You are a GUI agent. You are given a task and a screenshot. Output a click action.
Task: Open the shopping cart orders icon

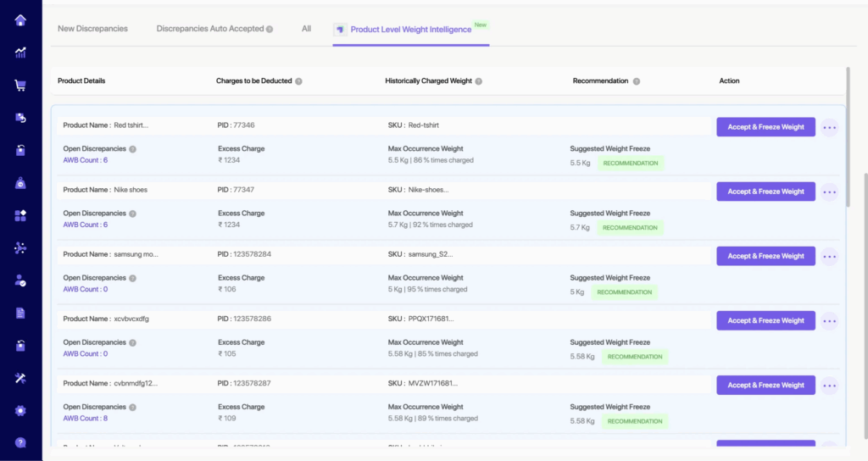(20, 85)
